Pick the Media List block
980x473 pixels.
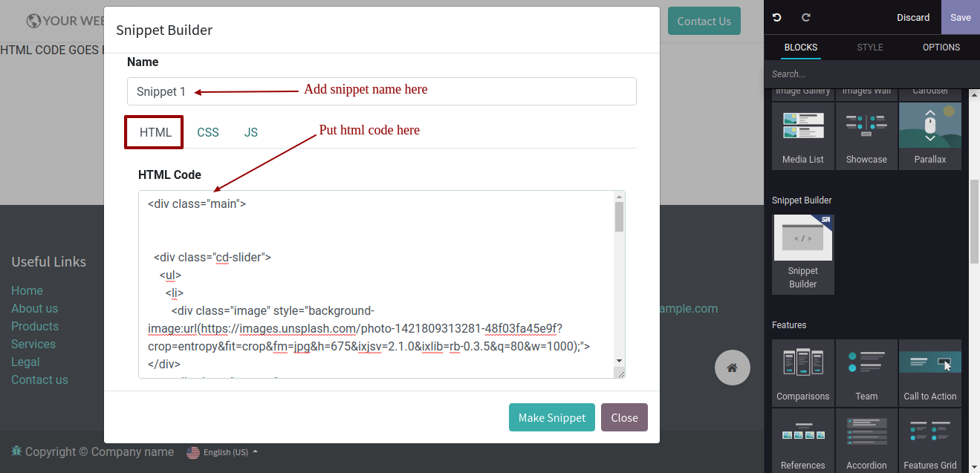pos(803,136)
